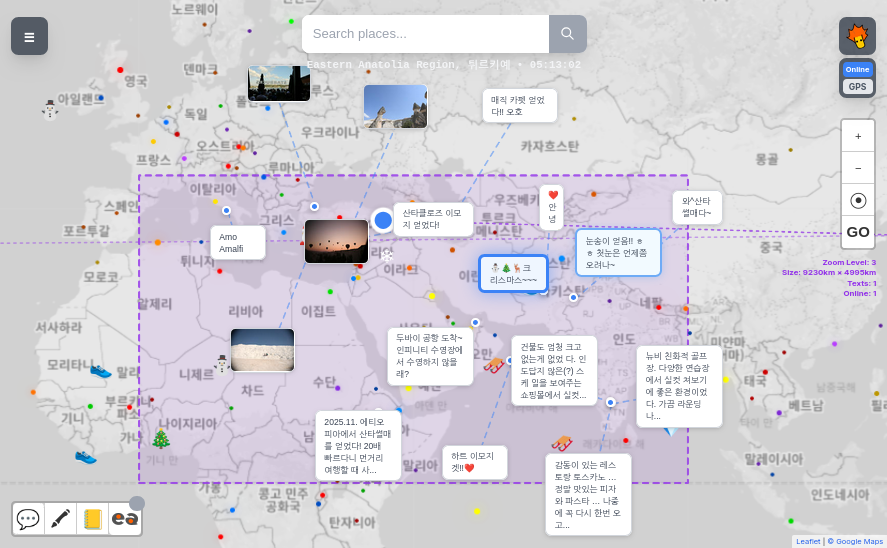Click the white-ringed marker over Italy
Screen dimensions: 887x548
click(x=226, y=210)
